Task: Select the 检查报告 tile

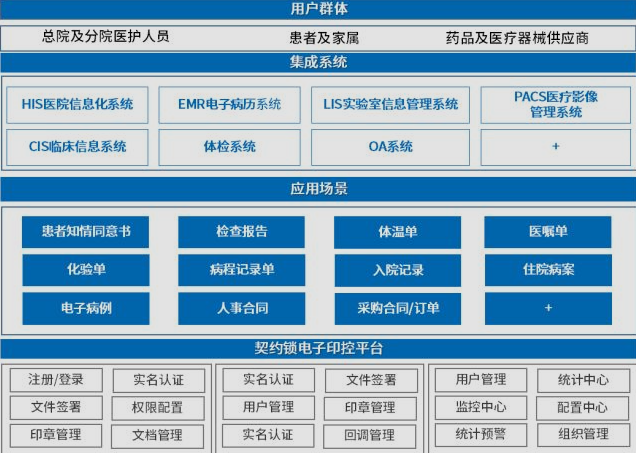Action: [x=241, y=232]
